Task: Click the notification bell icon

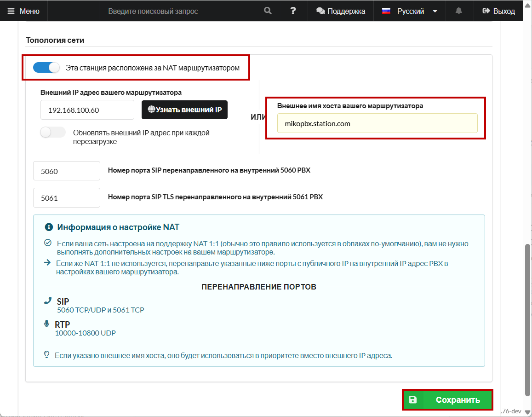Action: click(x=458, y=11)
